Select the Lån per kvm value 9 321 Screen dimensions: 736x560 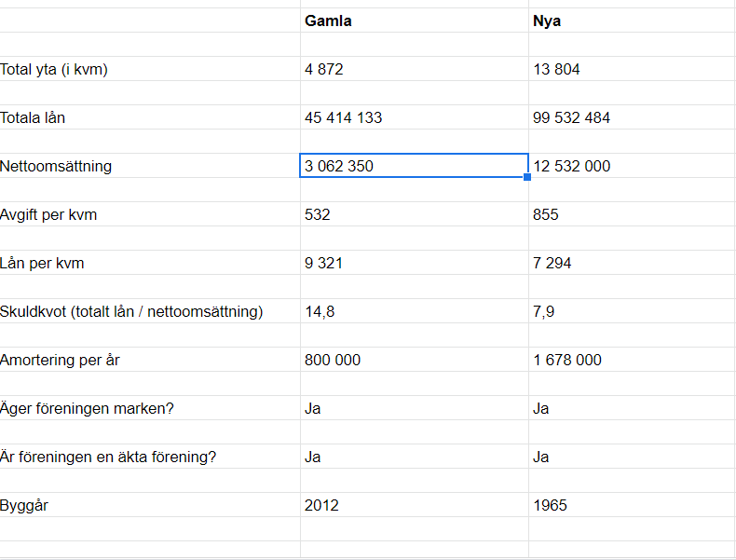click(x=414, y=263)
